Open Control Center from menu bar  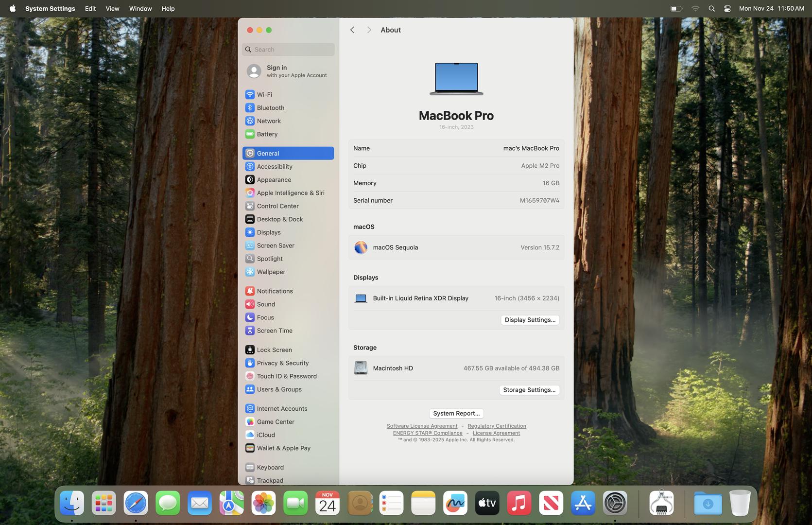coord(727,8)
